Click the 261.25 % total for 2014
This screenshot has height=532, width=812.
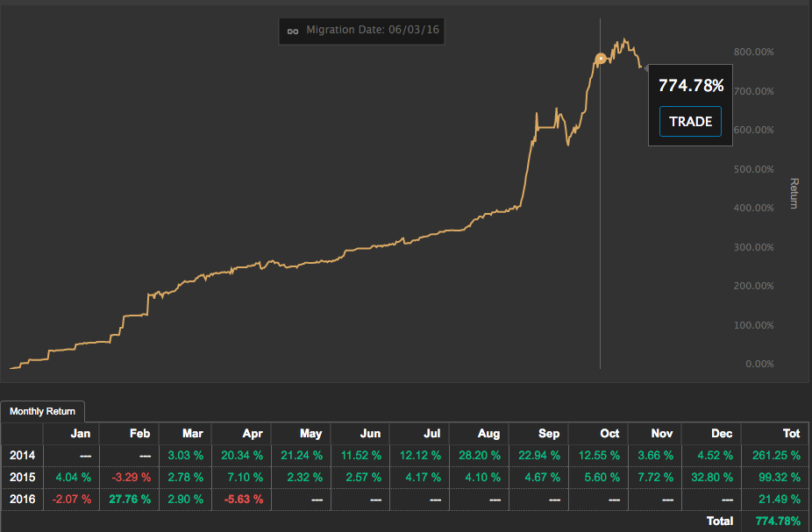(772, 455)
